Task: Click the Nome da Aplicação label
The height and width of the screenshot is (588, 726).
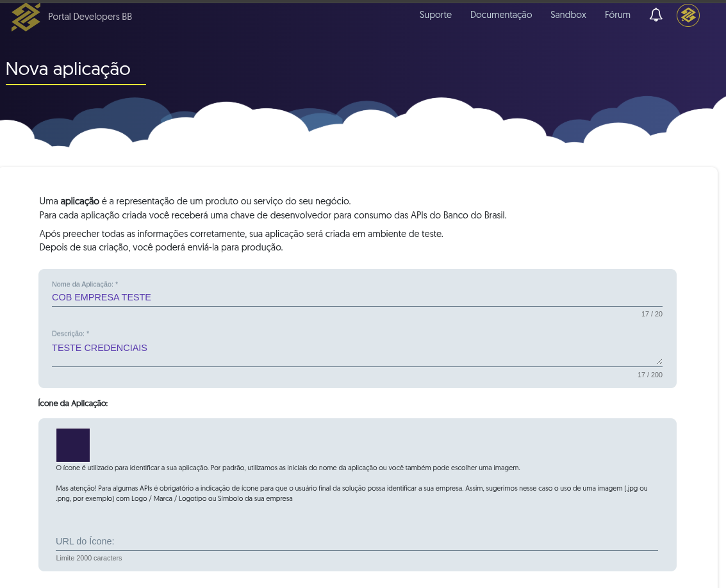Action: 85,284
